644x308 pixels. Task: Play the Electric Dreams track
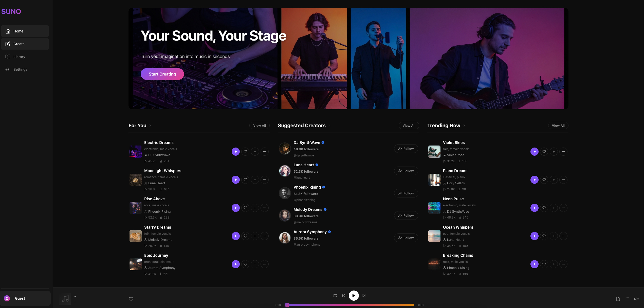[x=235, y=152]
